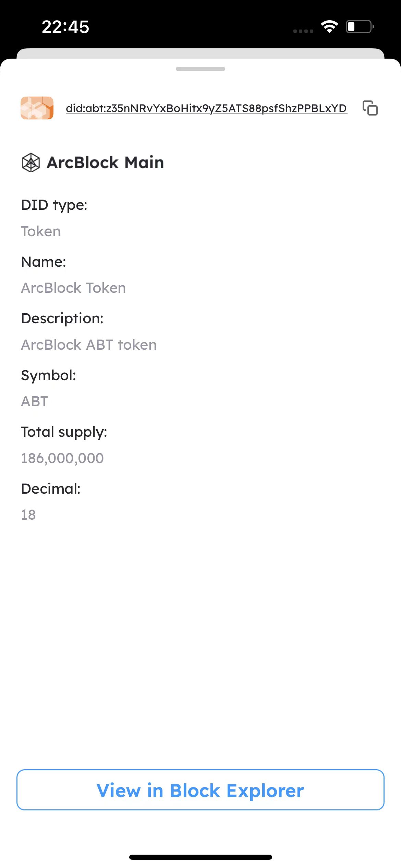Tap the home indicator bar
The width and height of the screenshot is (401, 868).
click(200, 857)
